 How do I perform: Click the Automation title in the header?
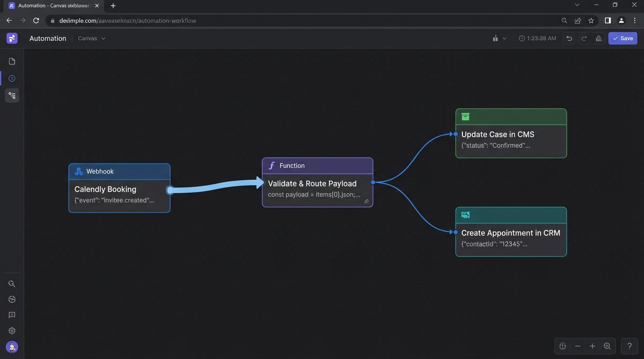[x=47, y=38]
